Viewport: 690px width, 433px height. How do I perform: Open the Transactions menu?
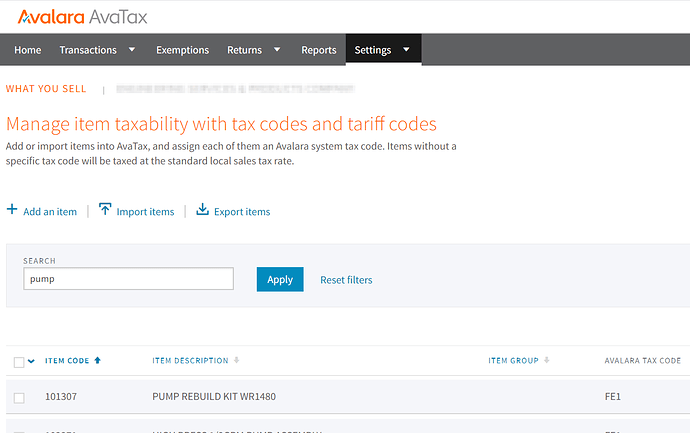tap(88, 50)
